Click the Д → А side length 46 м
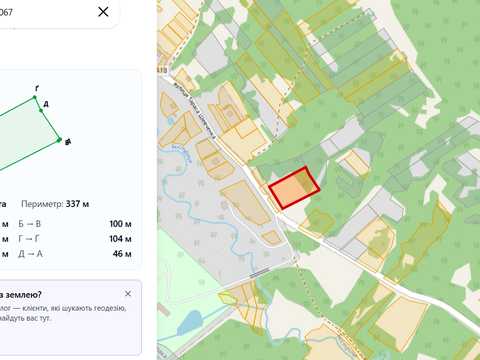 [122, 254]
